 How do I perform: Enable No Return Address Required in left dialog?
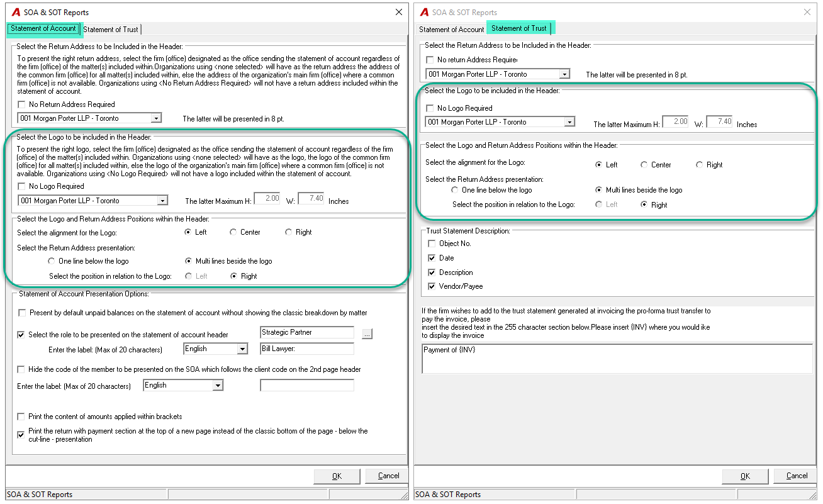(22, 104)
